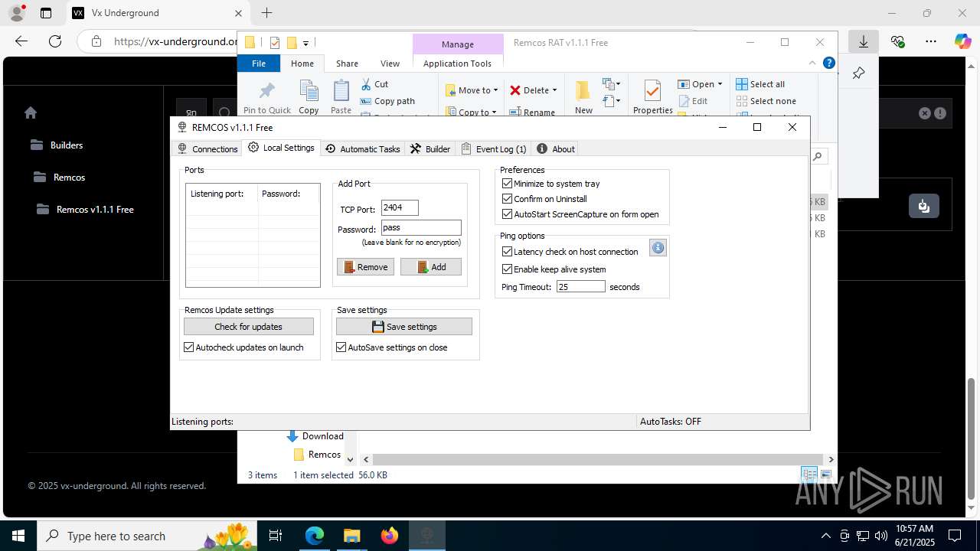Image resolution: width=980 pixels, height=551 pixels.
Task: Expand the New item dropdown icon
Action: (x=611, y=84)
